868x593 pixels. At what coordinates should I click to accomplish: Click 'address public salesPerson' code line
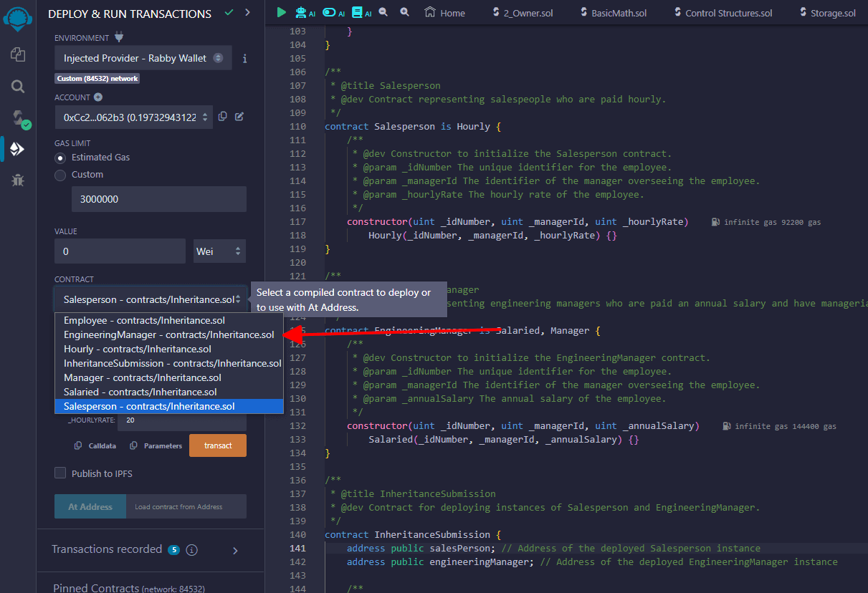click(x=421, y=549)
